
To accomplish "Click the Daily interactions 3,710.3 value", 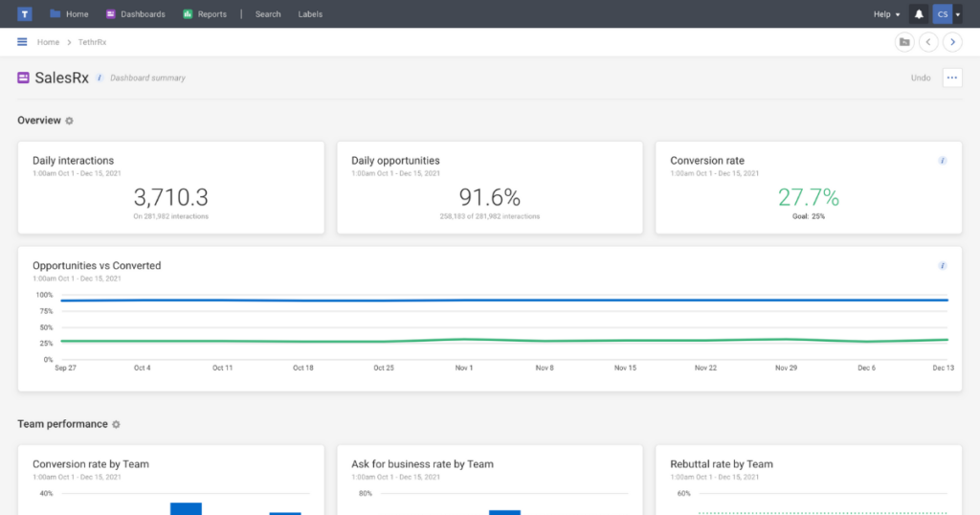I will [170, 197].
